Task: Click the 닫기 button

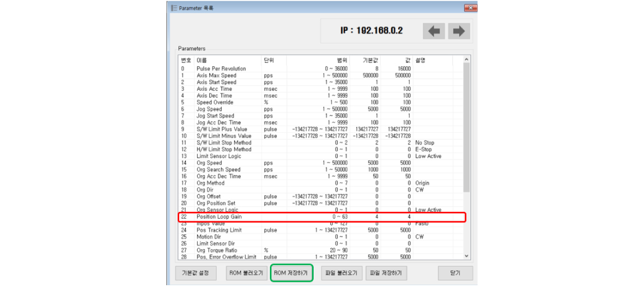Action: 455,273
